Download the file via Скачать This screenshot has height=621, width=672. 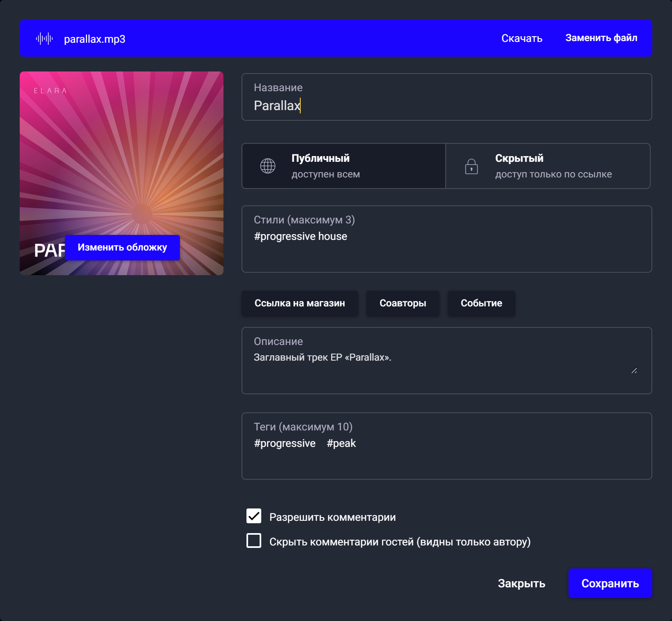coord(522,38)
